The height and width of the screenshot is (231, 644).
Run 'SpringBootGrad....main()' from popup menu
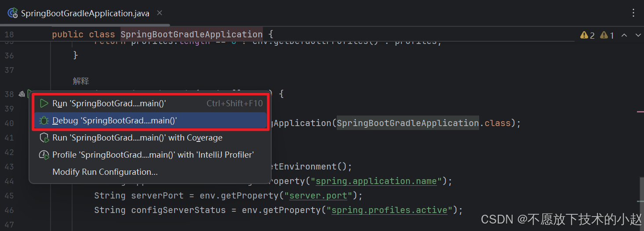click(x=150, y=103)
